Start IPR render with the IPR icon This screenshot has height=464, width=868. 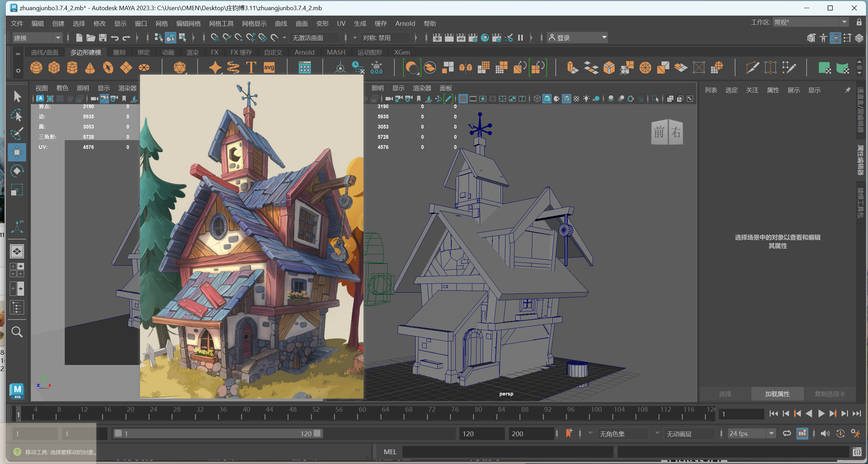tap(461, 38)
